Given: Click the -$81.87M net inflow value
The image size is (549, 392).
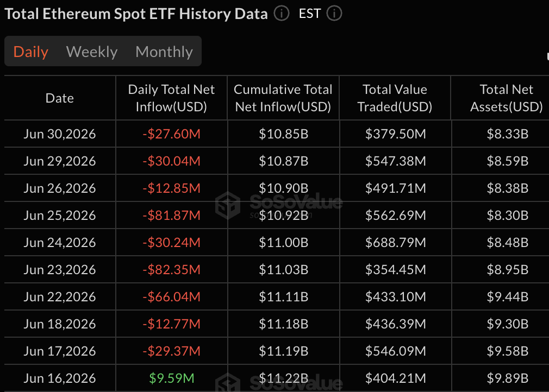Looking at the screenshot, I should pyautogui.click(x=172, y=216).
